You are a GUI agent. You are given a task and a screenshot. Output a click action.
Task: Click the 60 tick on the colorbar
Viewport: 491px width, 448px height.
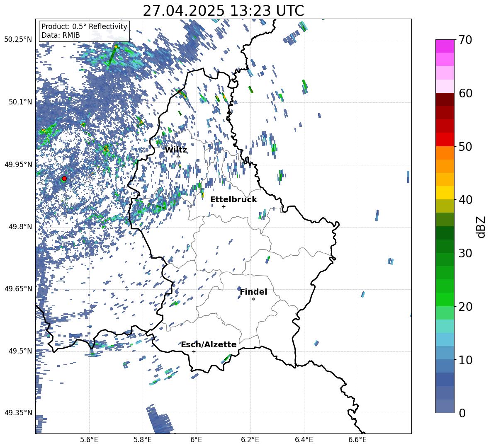tap(465, 93)
